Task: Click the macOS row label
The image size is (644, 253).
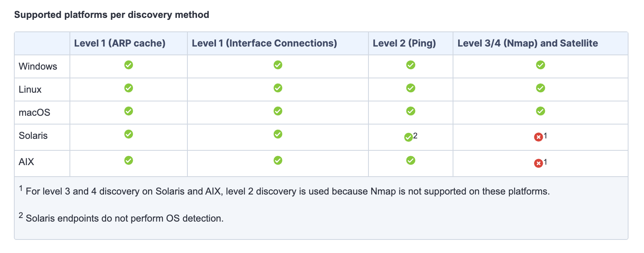Action: coord(35,113)
